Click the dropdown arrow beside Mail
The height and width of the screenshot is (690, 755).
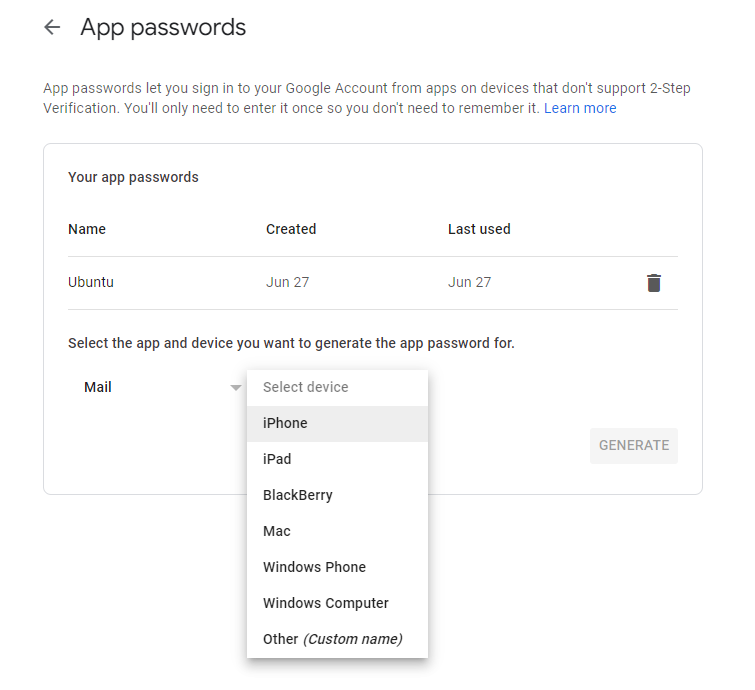[x=236, y=387]
